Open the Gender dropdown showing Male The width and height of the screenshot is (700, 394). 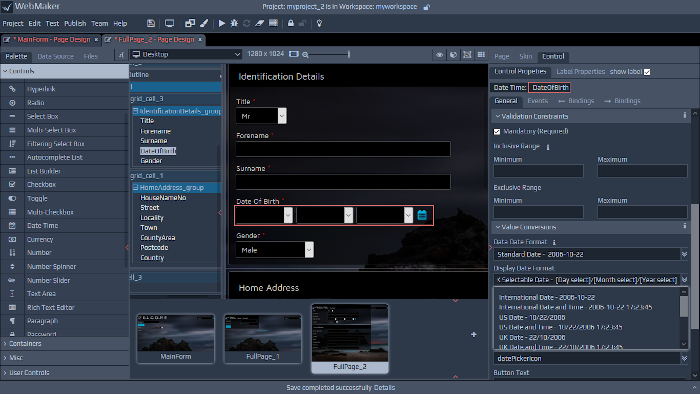click(x=309, y=250)
